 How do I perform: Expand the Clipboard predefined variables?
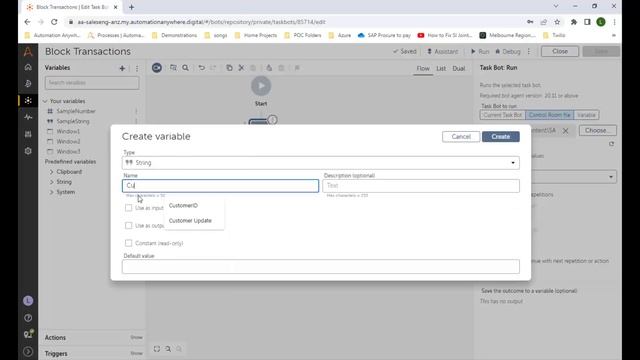click(51, 172)
